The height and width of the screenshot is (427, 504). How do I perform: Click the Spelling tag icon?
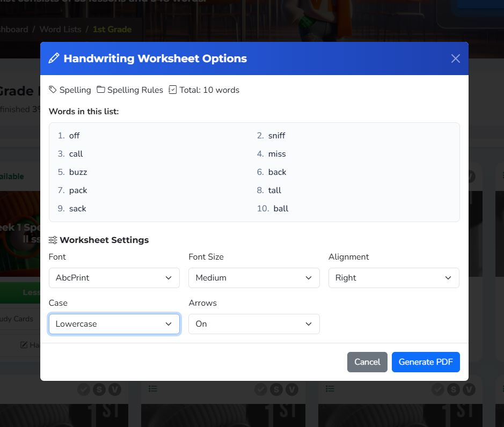point(53,90)
